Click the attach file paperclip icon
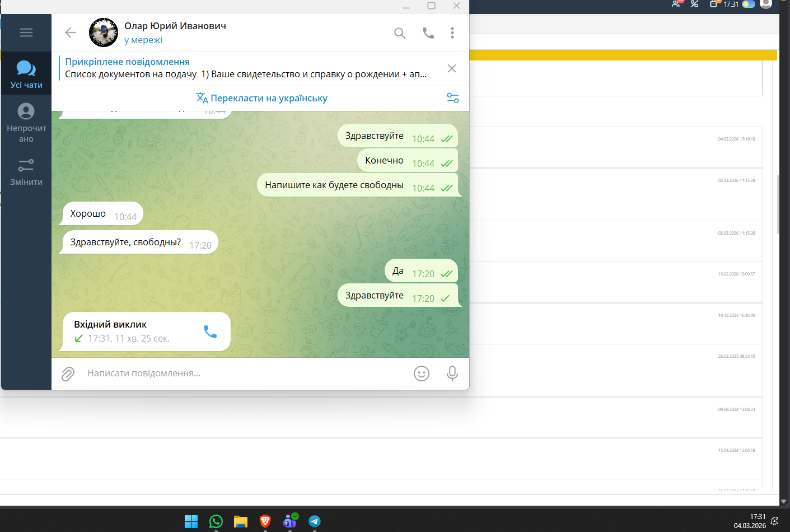 tap(68, 374)
